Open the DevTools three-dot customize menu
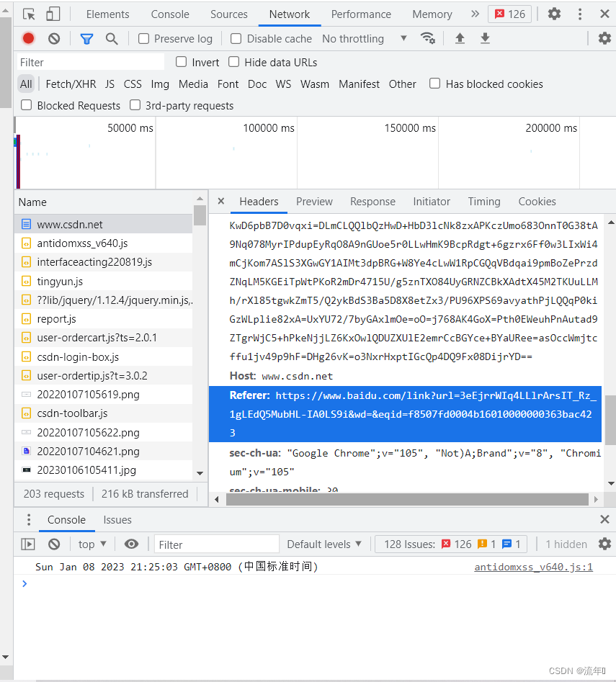 (580, 14)
